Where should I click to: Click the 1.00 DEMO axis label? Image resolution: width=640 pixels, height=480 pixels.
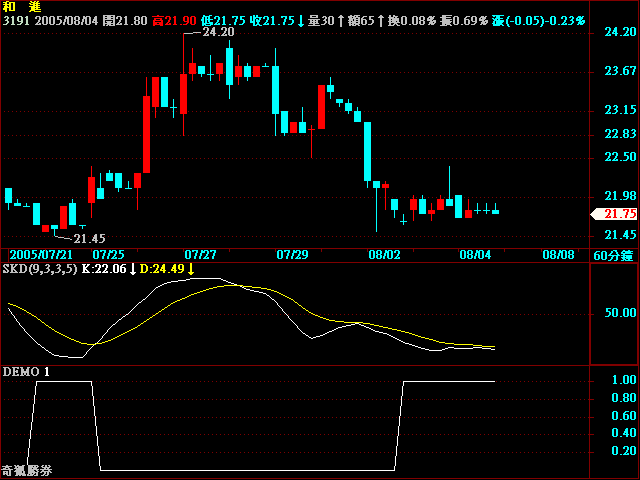pos(624,380)
